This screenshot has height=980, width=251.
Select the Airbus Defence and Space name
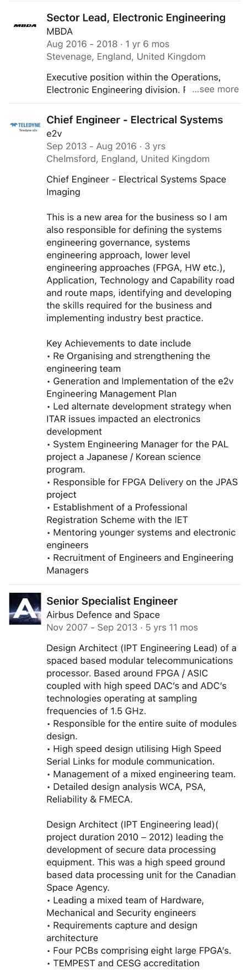pyautogui.click(x=103, y=615)
